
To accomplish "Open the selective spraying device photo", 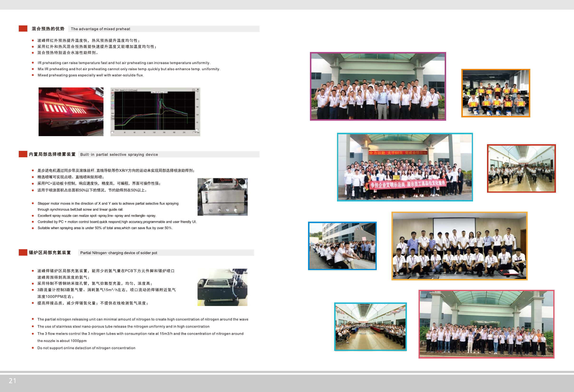I will coord(222,197).
